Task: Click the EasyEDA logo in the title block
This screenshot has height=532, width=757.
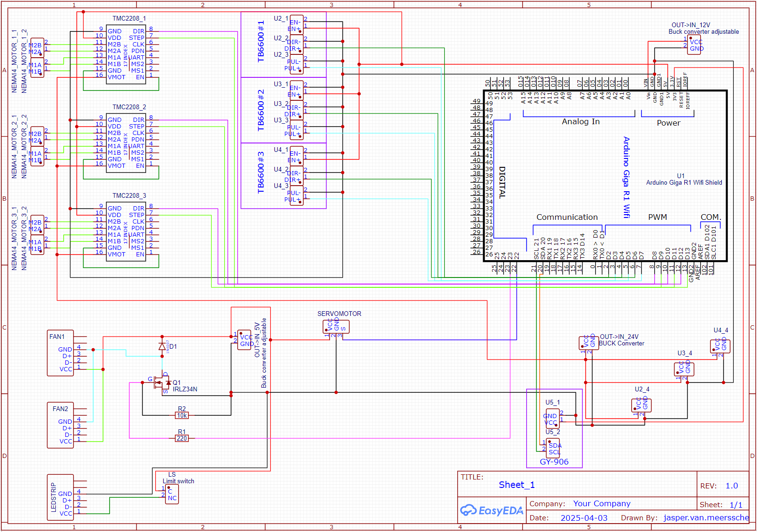Action: click(x=492, y=510)
